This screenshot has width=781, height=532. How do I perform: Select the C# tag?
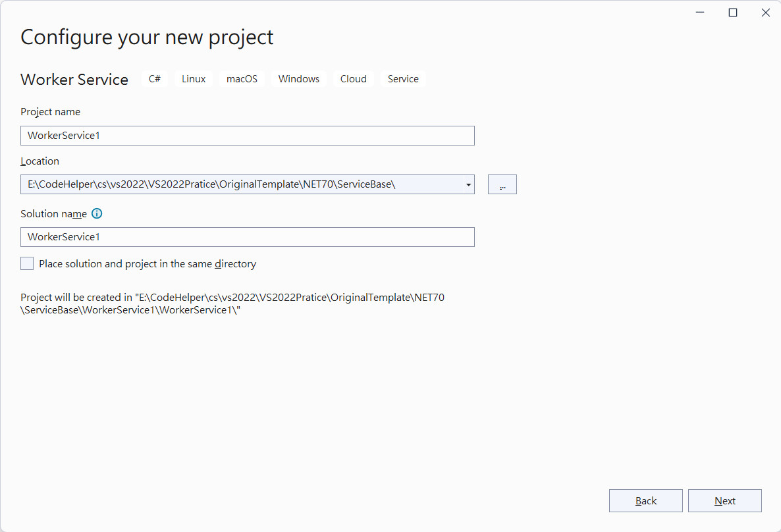[x=154, y=79]
